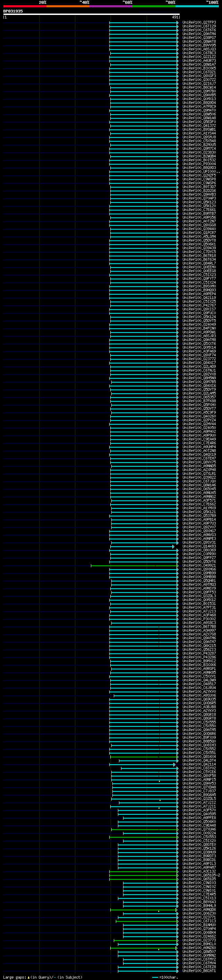The image size is (222, 980).
Task: Select the UniRef100_C6TEZ8 label
Action: [199, 967]
